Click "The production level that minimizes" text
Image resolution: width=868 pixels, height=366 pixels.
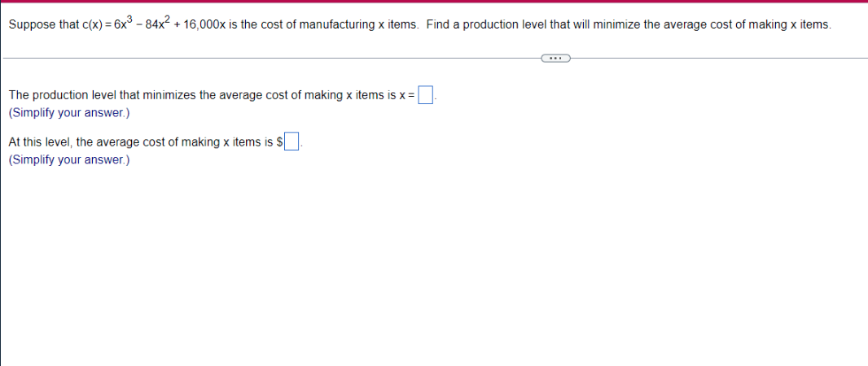click(x=103, y=95)
